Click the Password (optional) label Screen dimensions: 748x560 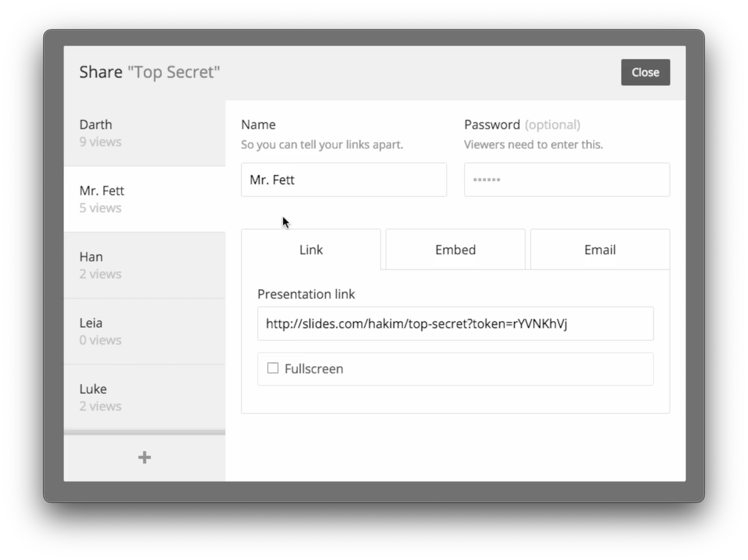(522, 125)
